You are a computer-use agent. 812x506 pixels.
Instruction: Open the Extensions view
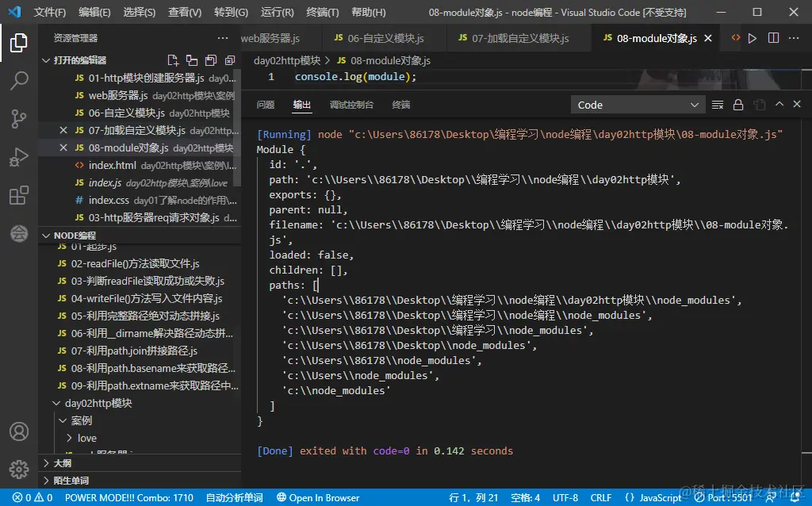pyautogui.click(x=18, y=196)
